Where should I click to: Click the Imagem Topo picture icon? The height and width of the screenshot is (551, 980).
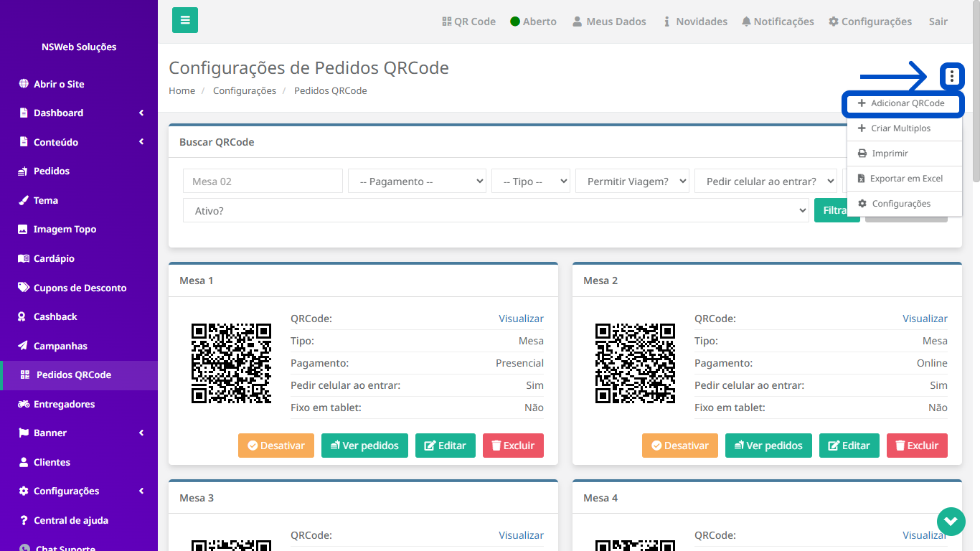24,230
